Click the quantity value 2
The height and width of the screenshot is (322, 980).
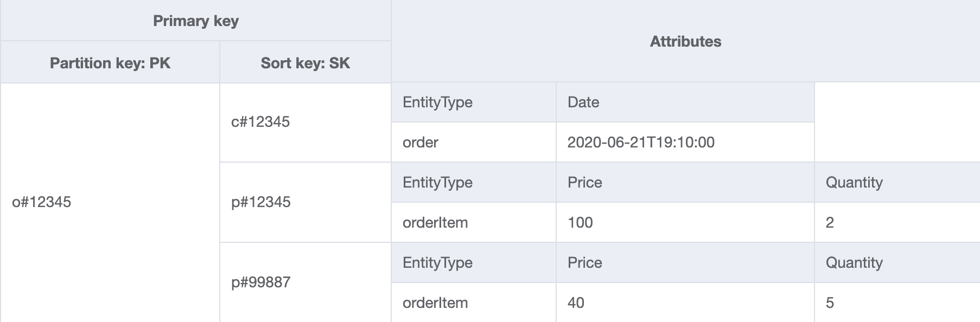[x=898, y=222]
